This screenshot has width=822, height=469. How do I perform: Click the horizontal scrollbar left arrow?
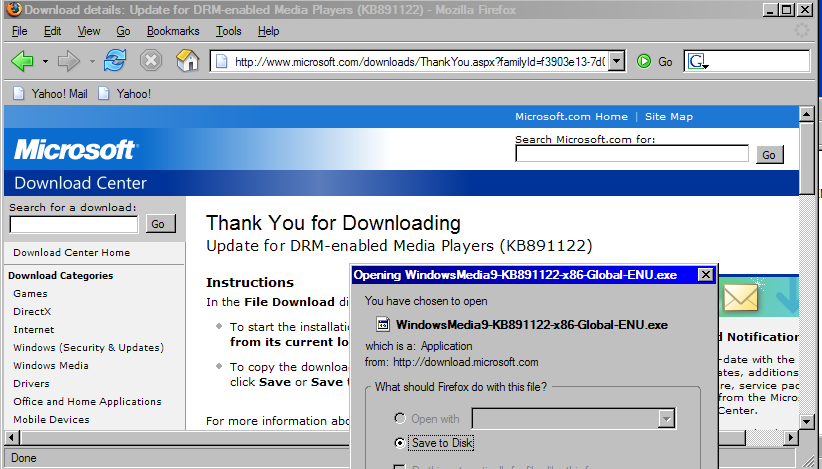click(13, 438)
